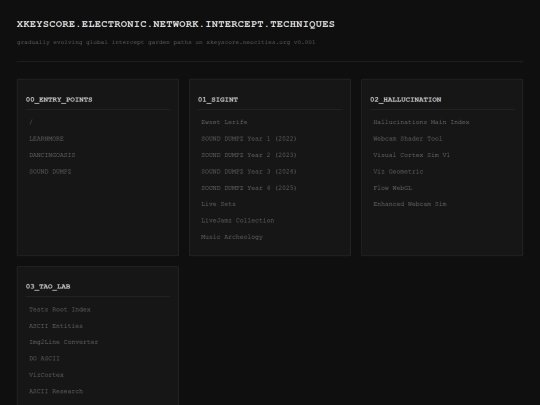Open the ASCII Entities link

tap(56, 326)
